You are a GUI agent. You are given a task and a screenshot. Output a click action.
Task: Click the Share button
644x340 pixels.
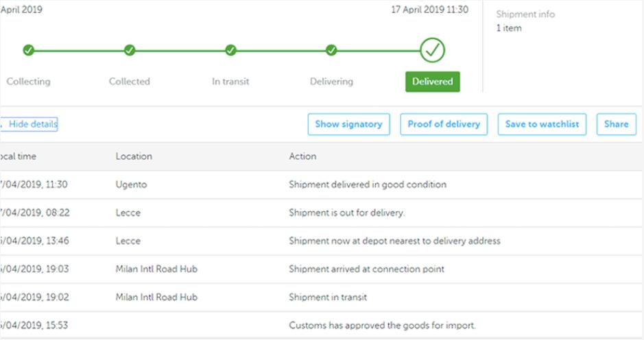(x=617, y=125)
